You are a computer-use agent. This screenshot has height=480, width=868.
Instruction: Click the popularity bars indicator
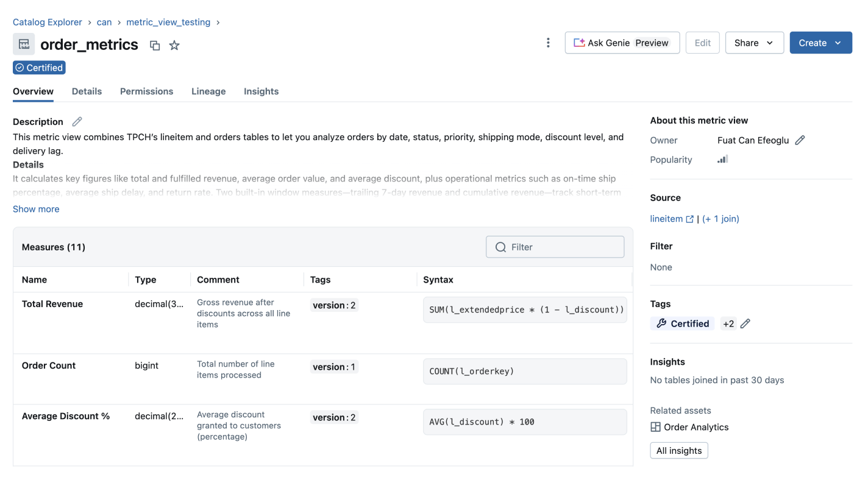[722, 160]
